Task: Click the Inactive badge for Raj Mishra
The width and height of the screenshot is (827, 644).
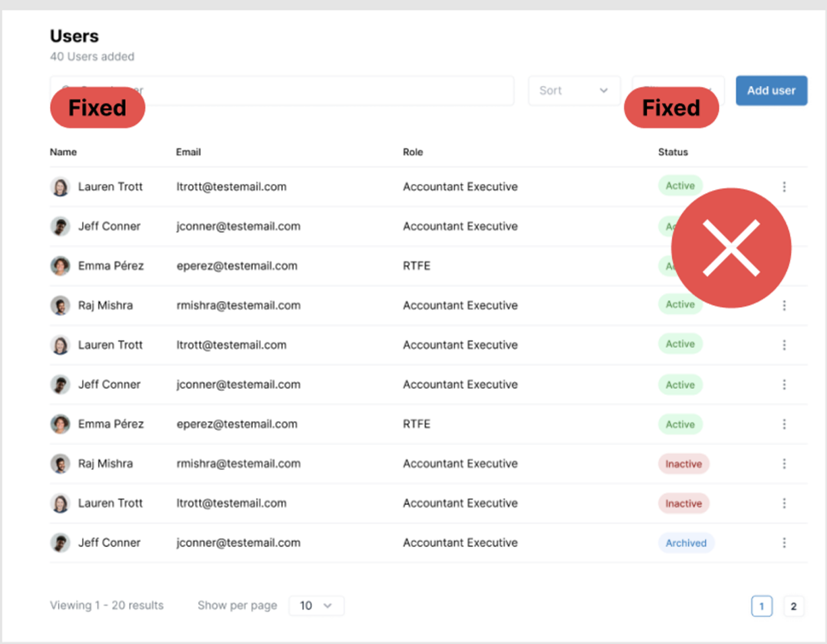Action: pyautogui.click(x=683, y=464)
